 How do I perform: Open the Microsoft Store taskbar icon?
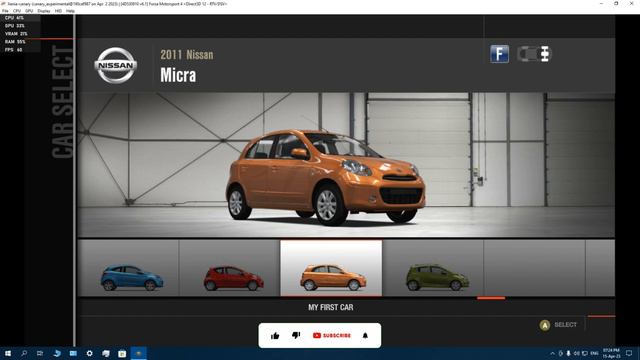(x=122, y=353)
